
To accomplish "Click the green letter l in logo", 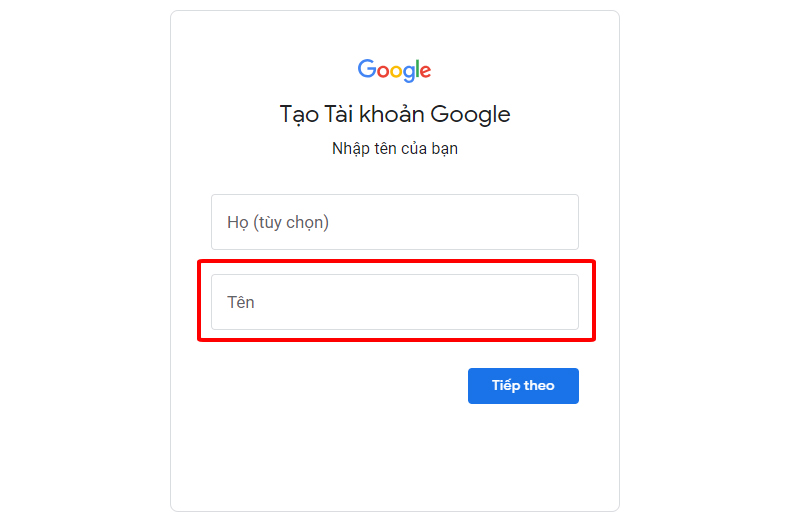I will pos(418,68).
